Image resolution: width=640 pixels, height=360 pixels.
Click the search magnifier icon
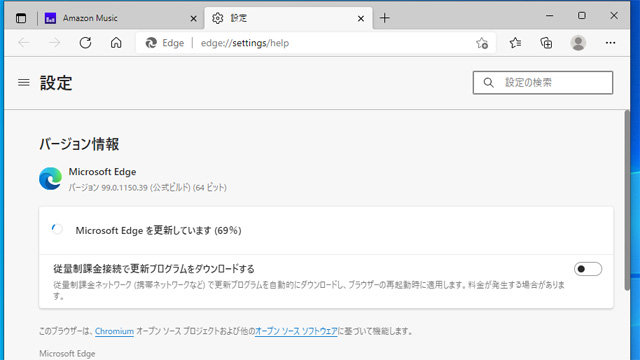[x=489, y=82]
